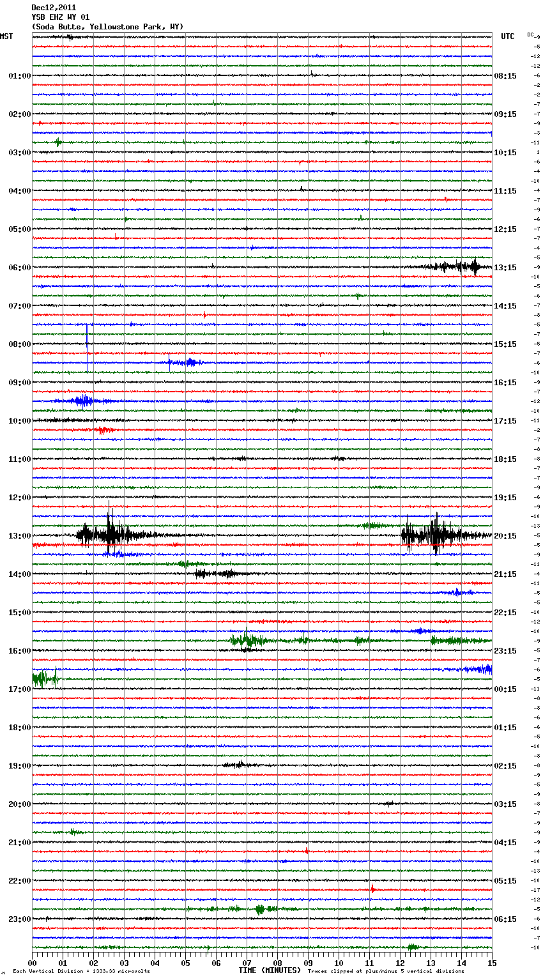Click the red spike on trace below 22:00
Viewport: 543px width, 980px height.
point(373,889)
